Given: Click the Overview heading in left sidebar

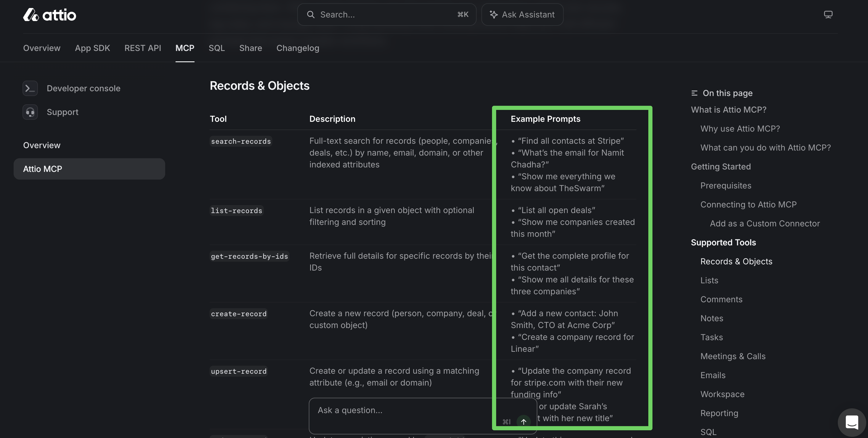Looking at the screenshot, I should pyautogui.click(x=42, y=145).
